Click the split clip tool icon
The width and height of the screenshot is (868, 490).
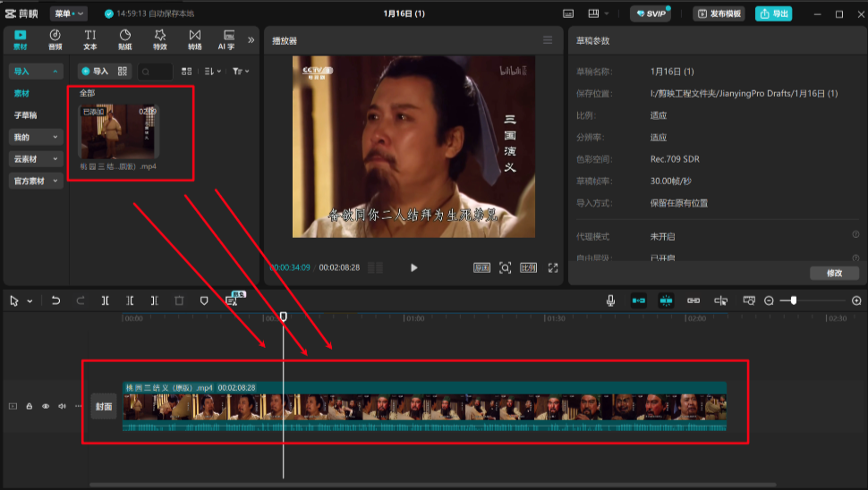click(x=106, y=301)
